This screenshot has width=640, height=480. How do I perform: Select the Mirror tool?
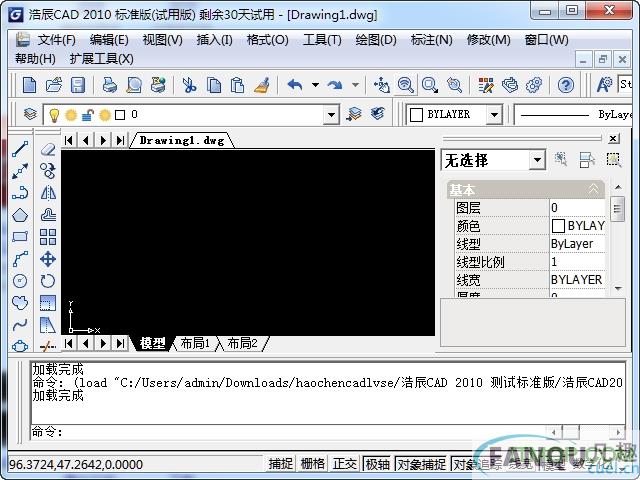(48, 193)
